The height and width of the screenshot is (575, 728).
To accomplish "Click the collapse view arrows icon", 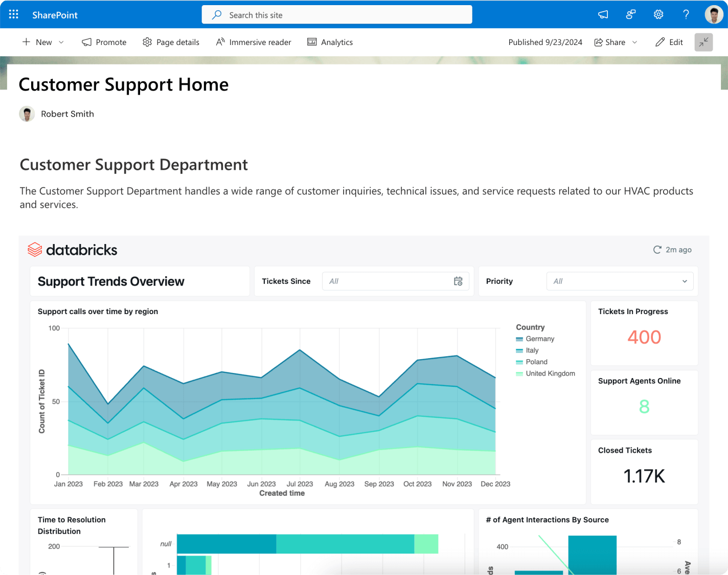I will (703, 42).
